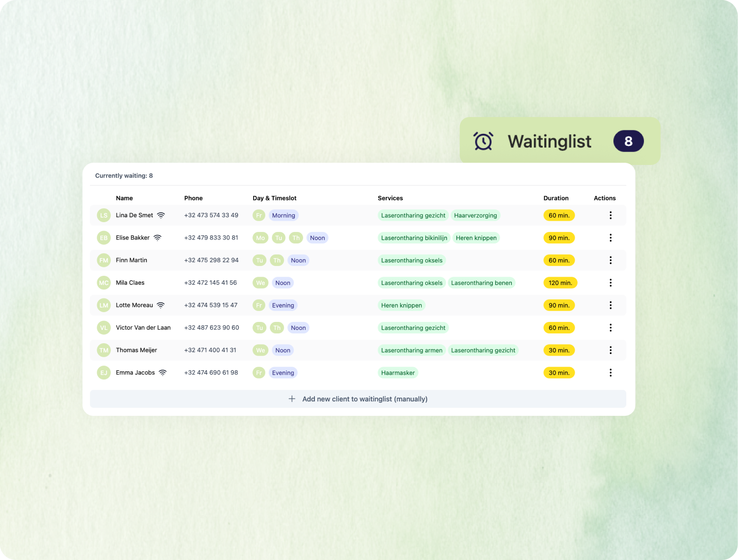
Task: Select phone number +32 473 574 33 49
Action: [211, 215]
